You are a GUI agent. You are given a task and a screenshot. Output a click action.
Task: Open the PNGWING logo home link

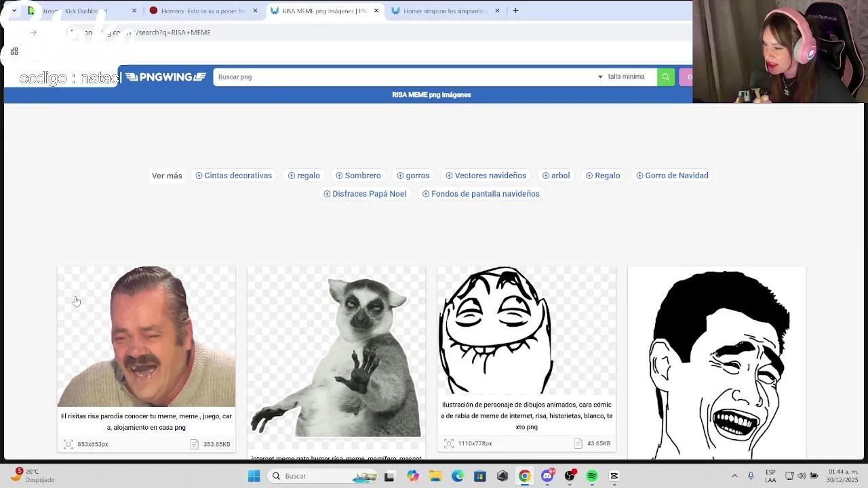pyautogui.click(x=165, y=77)
